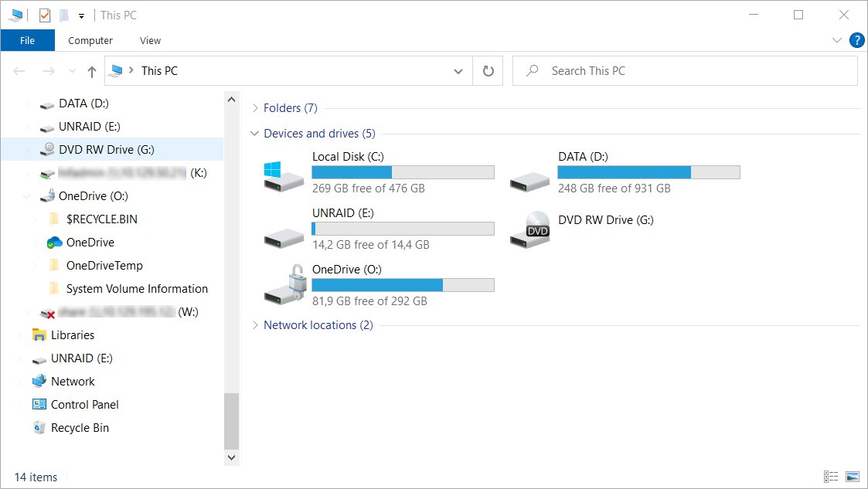Click the Network globe icon
The height and width of the screenshot is (489, 868).
(x=39, y=381)
